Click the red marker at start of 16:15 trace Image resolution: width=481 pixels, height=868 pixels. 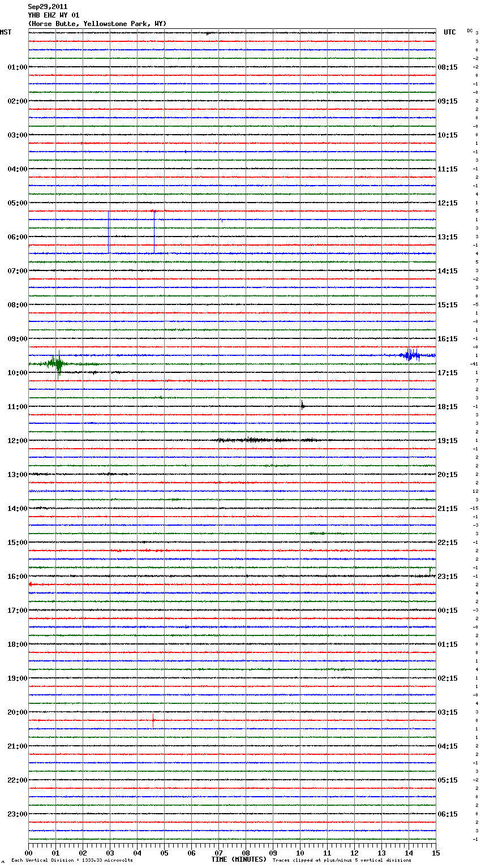point(30,584)
